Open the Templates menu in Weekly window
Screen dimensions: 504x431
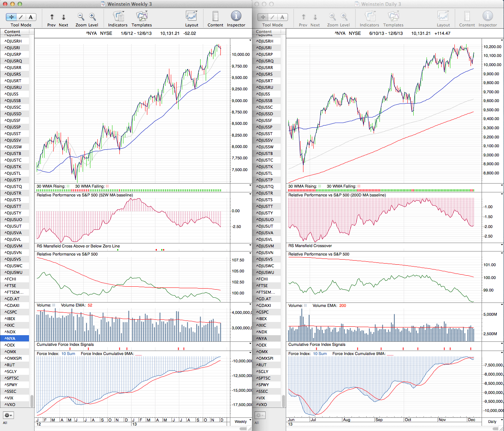point(141,17)
